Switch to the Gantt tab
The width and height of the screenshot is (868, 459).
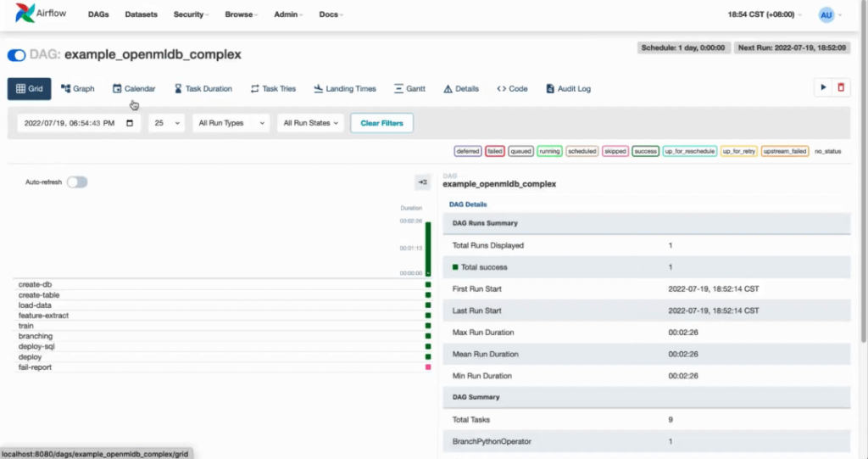click(409, 89)
